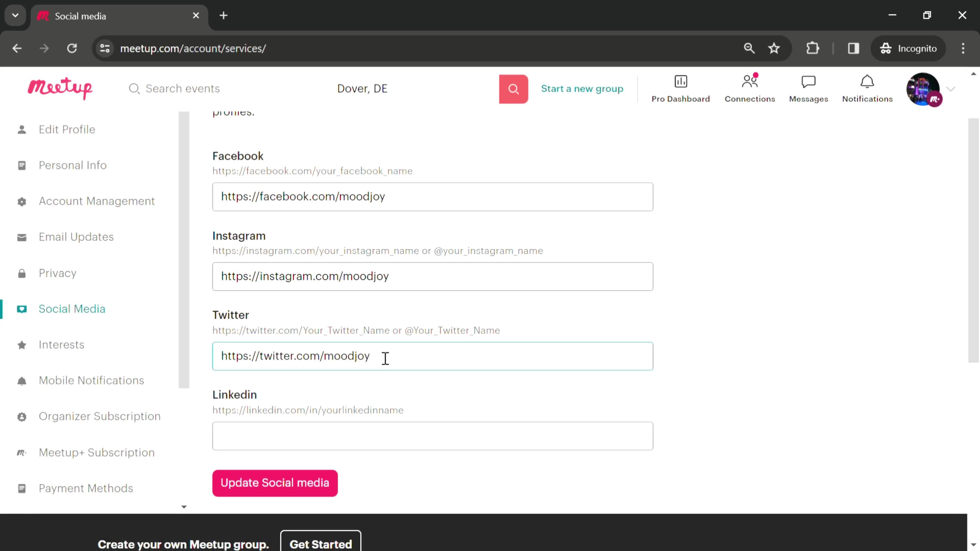Click the Meetup home logo icon

tap(60, 88)
